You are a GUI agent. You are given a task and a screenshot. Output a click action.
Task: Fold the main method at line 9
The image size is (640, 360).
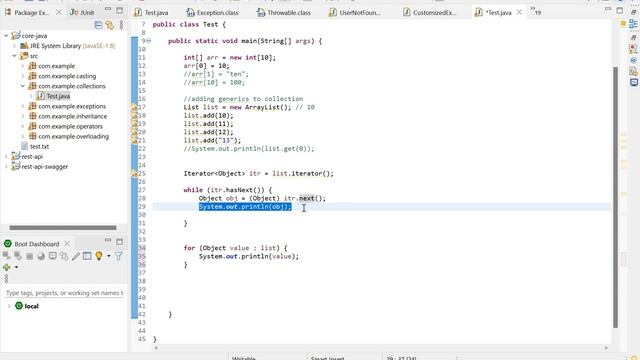[149, 41]
